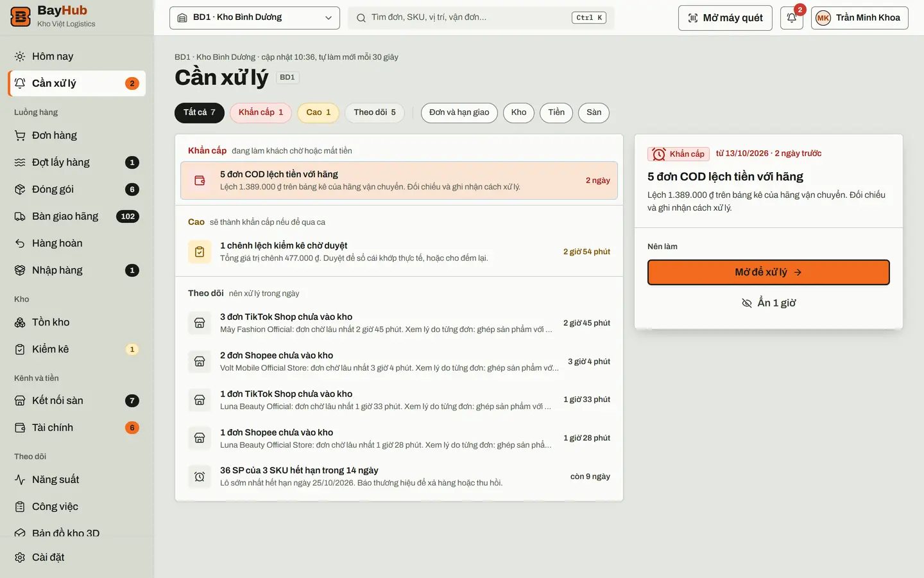This screenshot has width=924, height=578.
Task: Click the Đơn hàng cart icon
Action: pyautogui.click(x=20, y=136)
